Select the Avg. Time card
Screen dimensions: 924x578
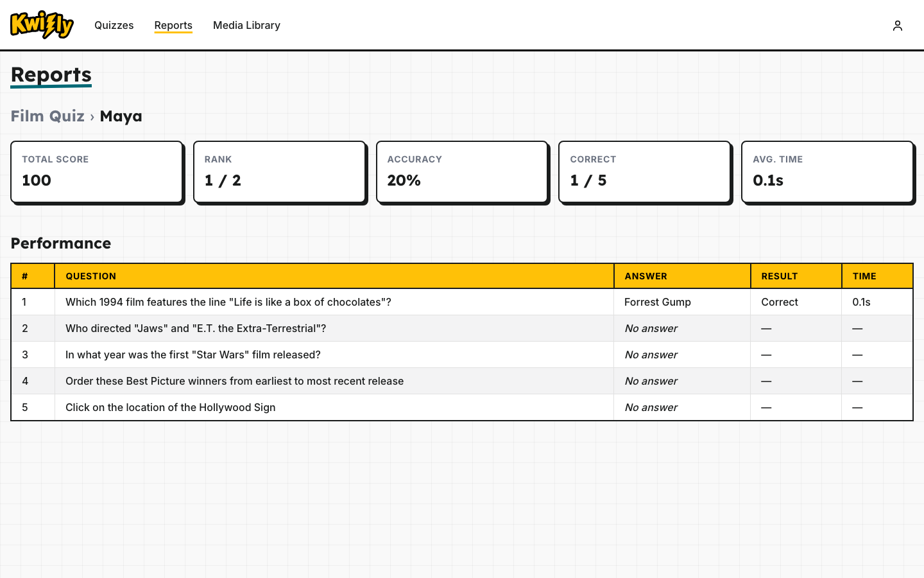(x=827, y=172)
